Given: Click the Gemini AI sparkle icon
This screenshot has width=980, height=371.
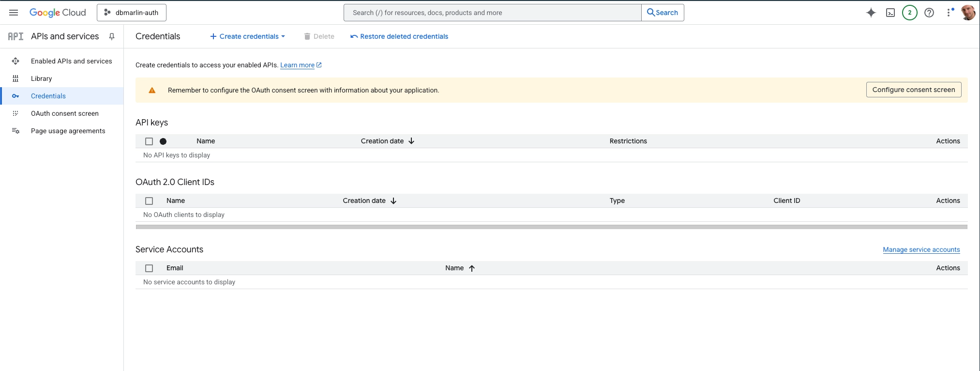Looking at the screenshot, I should click(x=871, y=13).
